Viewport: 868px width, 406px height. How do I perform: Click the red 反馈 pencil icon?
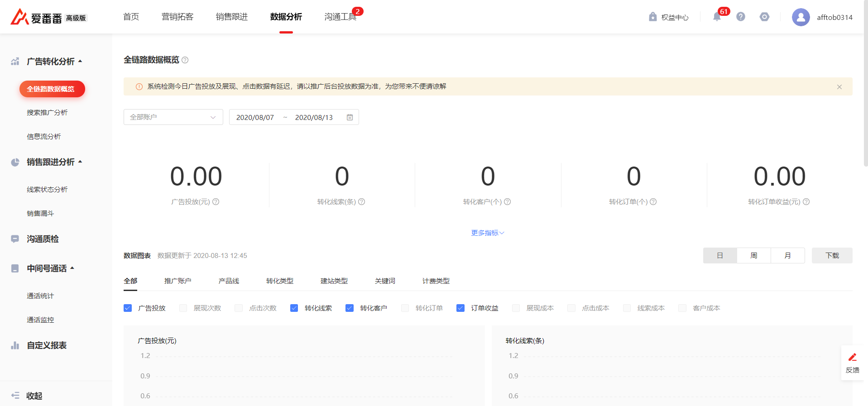click(853, 357)
